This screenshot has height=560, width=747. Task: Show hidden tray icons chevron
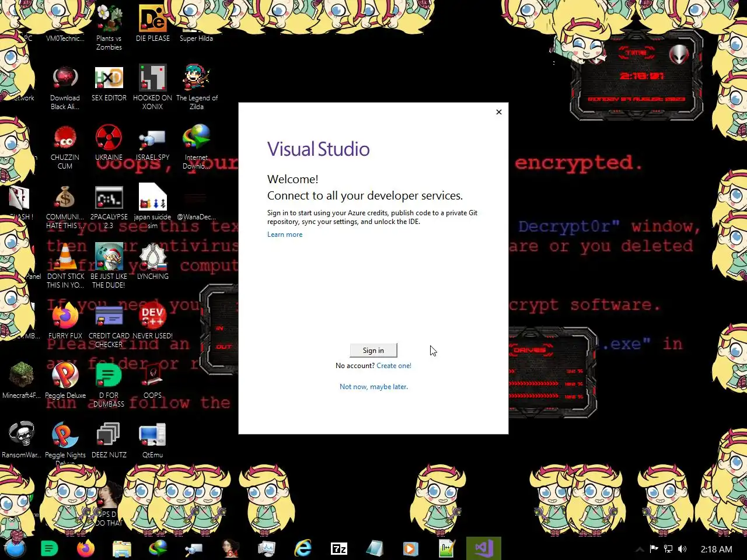[x=640, y=549]
